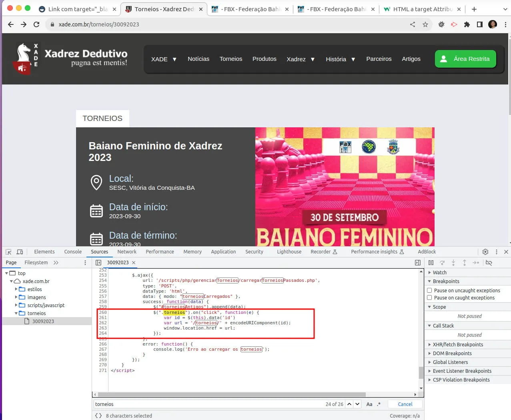This screenshot has height=420, width=511.
Task: Deactivate breakpoints using the toolbar icon
Action: point(489,263)
